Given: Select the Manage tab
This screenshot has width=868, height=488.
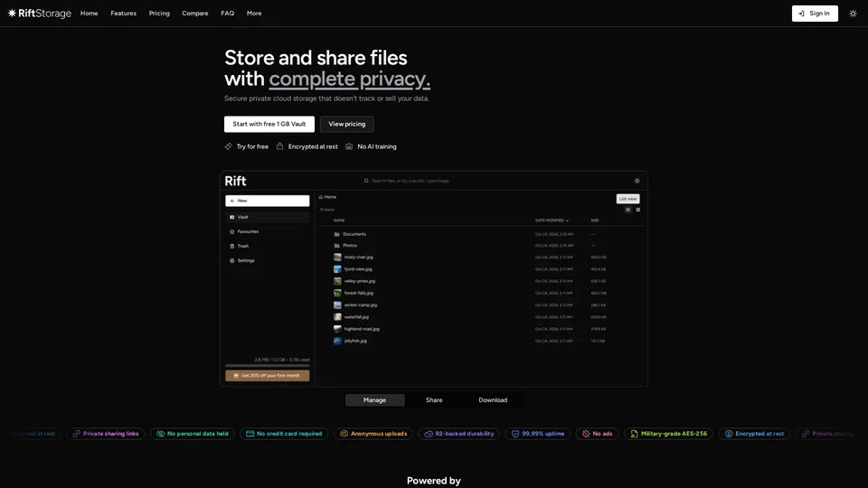Looking at the screenshot, I should (374, 400).
